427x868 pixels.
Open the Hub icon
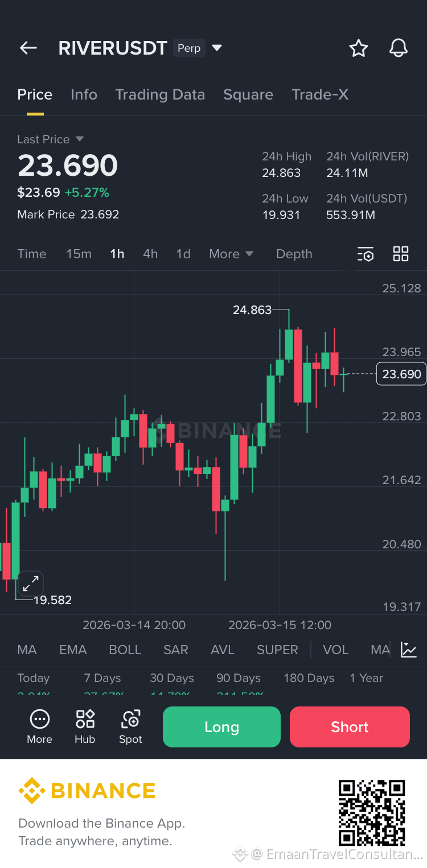(x=85, y=720)
